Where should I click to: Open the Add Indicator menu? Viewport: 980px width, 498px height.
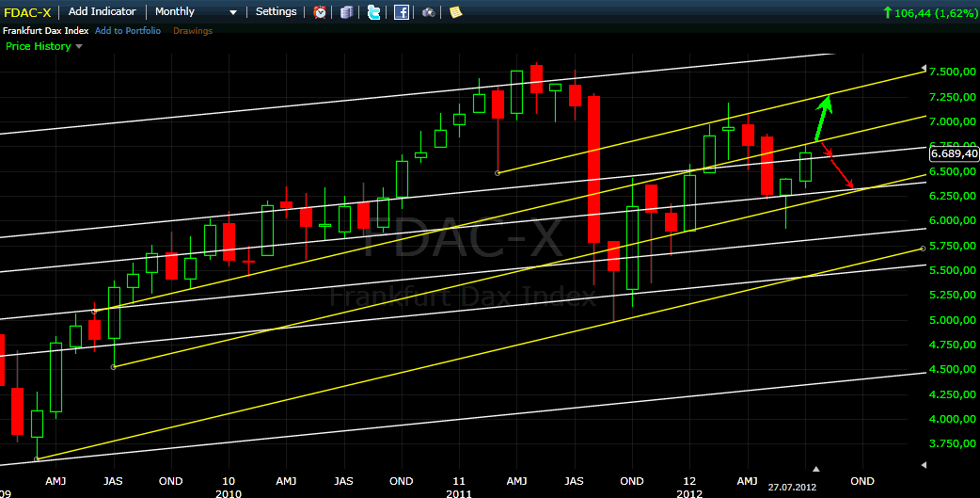click(x=103, y=11)
